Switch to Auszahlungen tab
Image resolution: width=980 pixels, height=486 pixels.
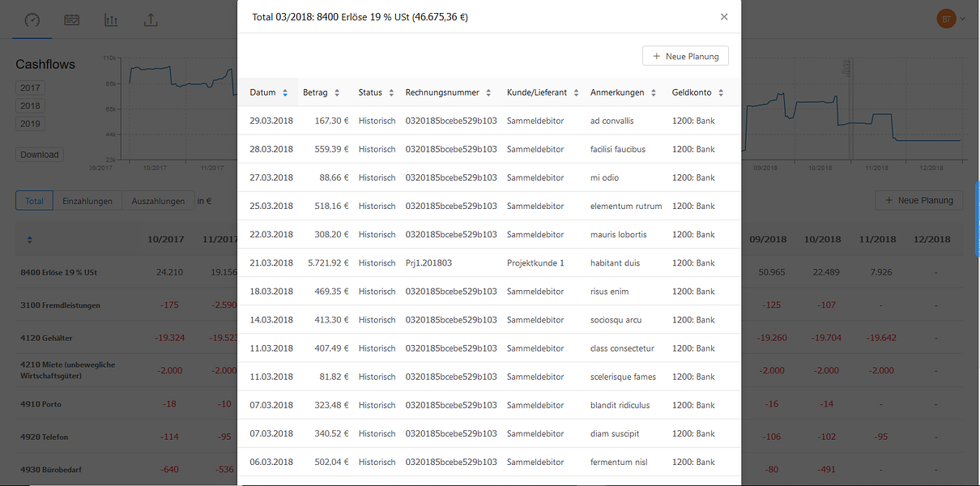tap(158, 201)
